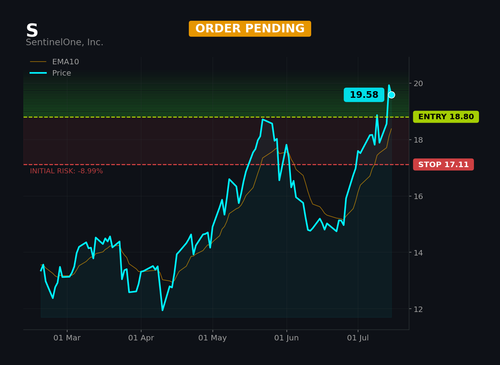Click the 01 Jun axis label

(286, 338)
